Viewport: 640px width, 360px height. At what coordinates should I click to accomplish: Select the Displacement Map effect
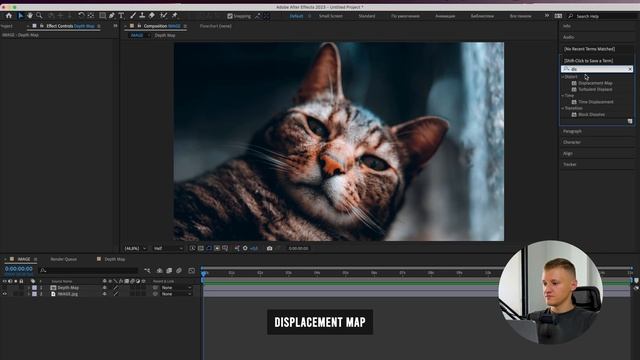tap(595, 83)
